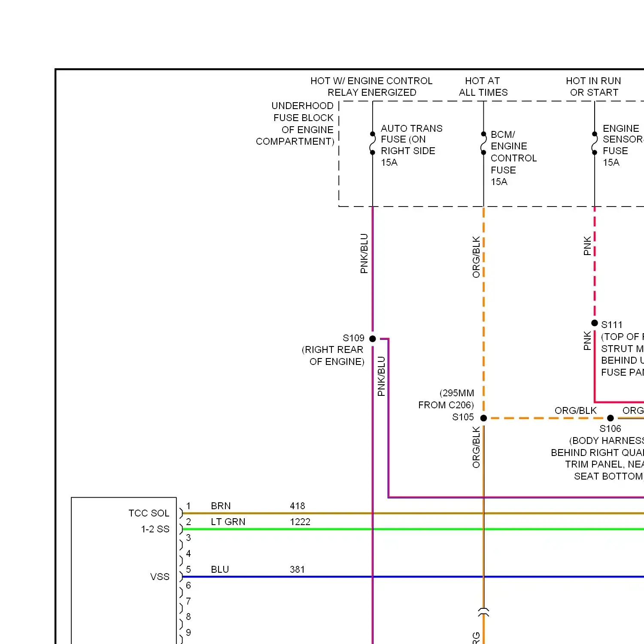
Task: Click 'BCM/ ENGINE CONTROL FUSE 15A' text
Action: coord(513,158)
